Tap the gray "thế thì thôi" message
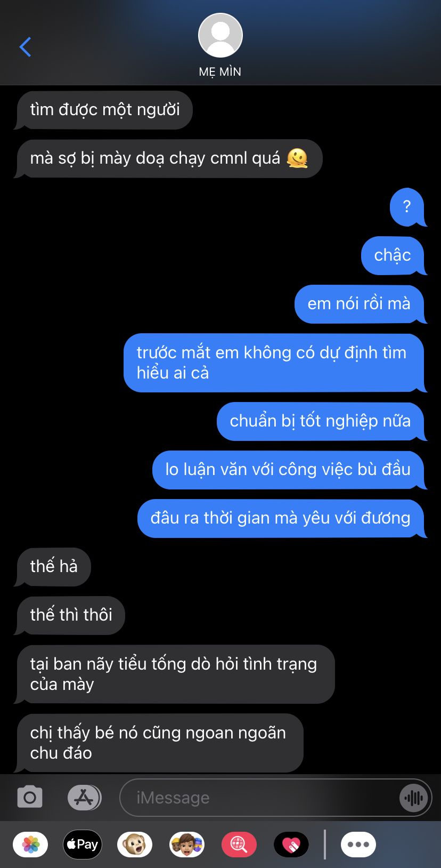This screenshot has height=868, width=441. pos(70,615)
